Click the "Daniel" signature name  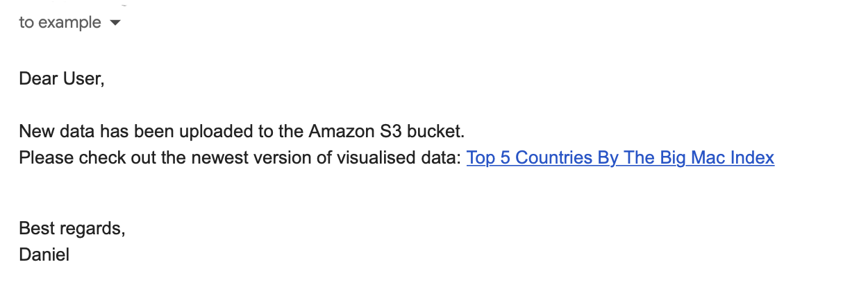pos(44,254)
